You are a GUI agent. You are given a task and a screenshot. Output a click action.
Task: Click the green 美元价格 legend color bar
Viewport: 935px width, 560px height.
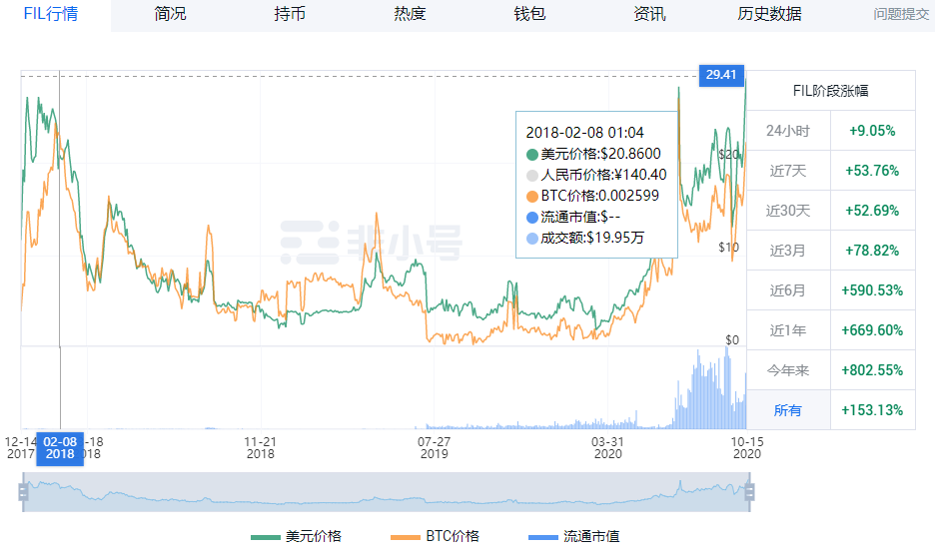[266, 537]
